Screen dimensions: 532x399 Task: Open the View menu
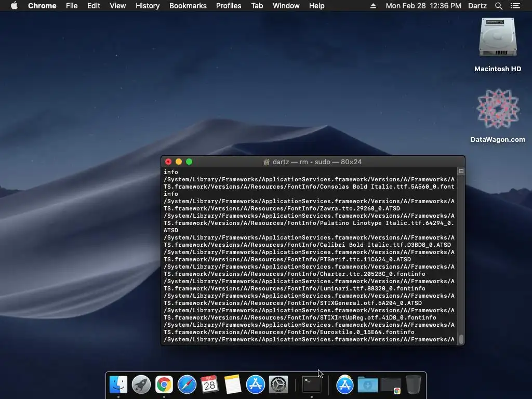(118, 6)
